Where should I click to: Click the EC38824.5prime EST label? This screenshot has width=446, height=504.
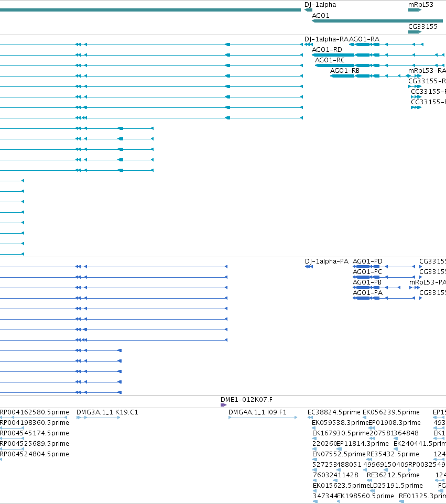click(x=334, y=412)
